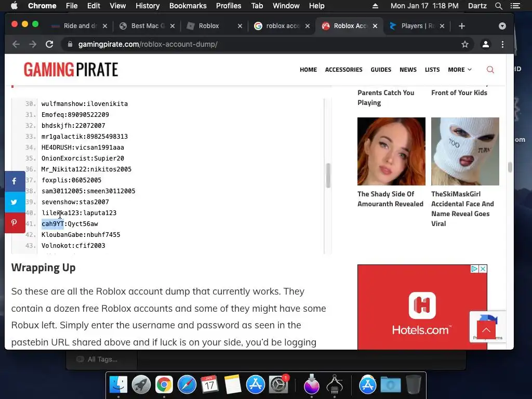The width and height of the screenshot is (532, 399).
Task: Open the Profiles menu
Action: tap(229, 6)
